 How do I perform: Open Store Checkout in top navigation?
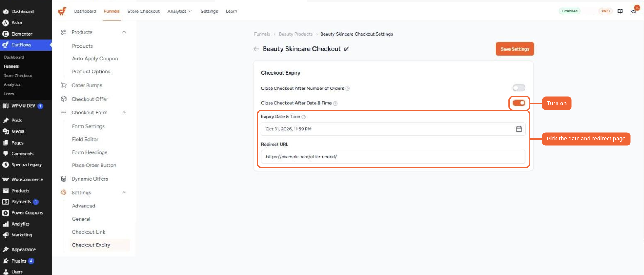pos(143,11)
